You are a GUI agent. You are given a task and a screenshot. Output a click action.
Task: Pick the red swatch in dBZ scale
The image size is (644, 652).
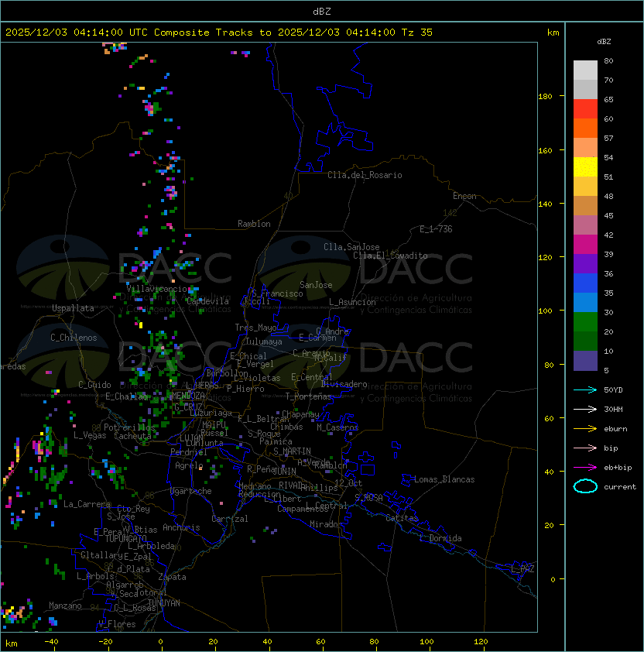pyautogui.click(x=585, y=109)
